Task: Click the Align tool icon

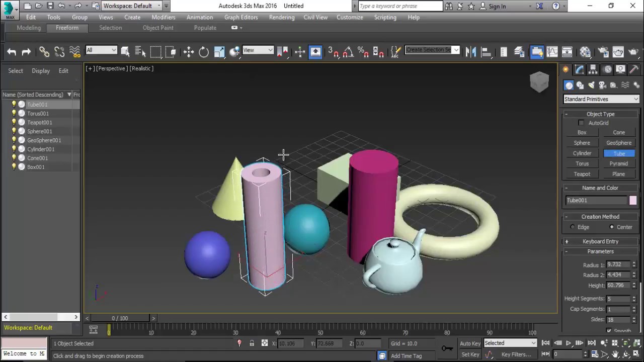Action: click(486, 51)
